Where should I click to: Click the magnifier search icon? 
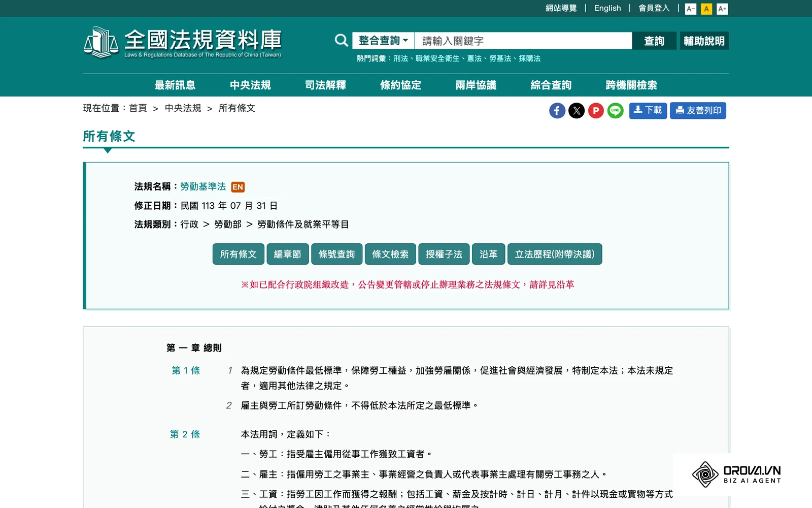click(x=342, y=41)
